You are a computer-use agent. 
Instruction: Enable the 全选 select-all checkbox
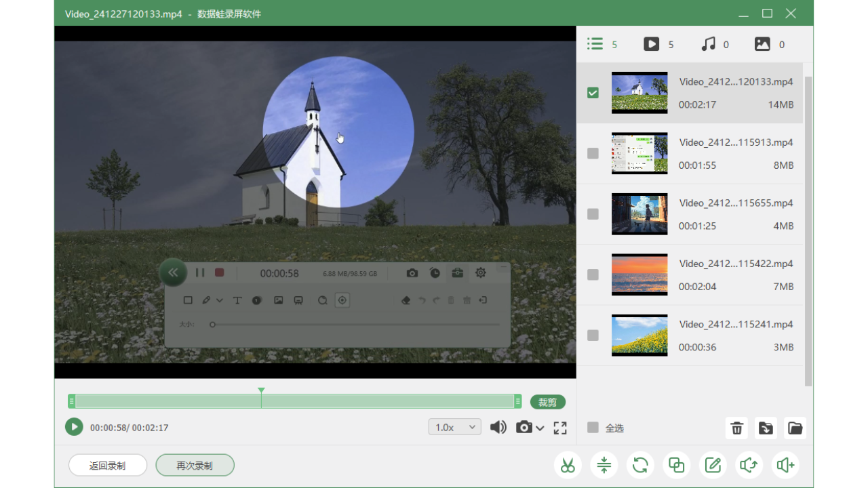pos(593,428)
